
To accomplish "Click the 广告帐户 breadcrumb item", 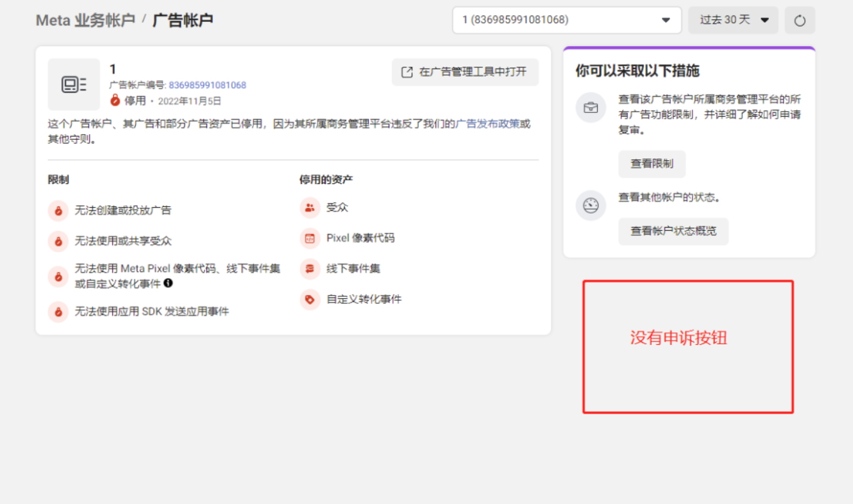I will click(x=183, y=21).
